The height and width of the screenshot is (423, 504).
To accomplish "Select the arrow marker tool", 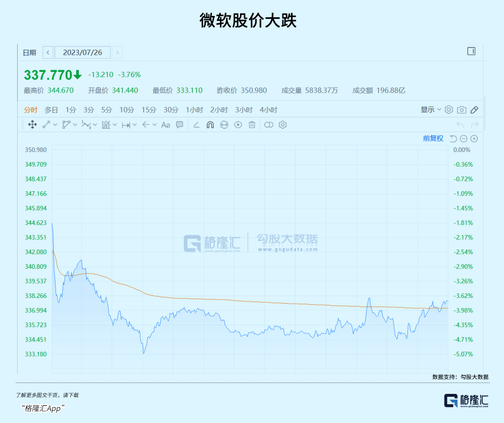I will point(146,124).
